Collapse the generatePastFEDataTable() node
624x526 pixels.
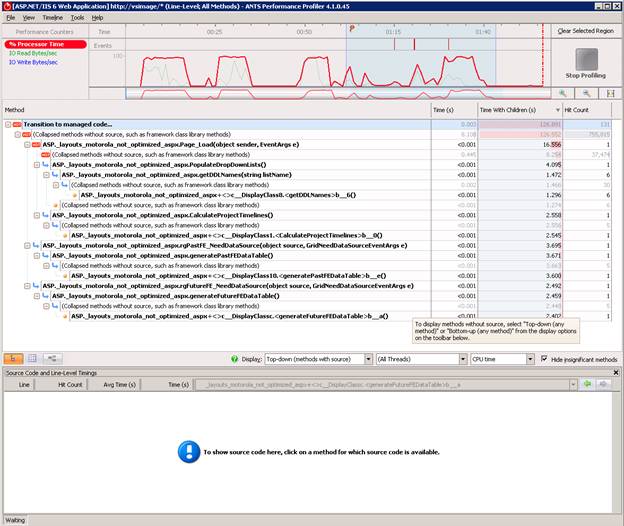pos(37,255)
